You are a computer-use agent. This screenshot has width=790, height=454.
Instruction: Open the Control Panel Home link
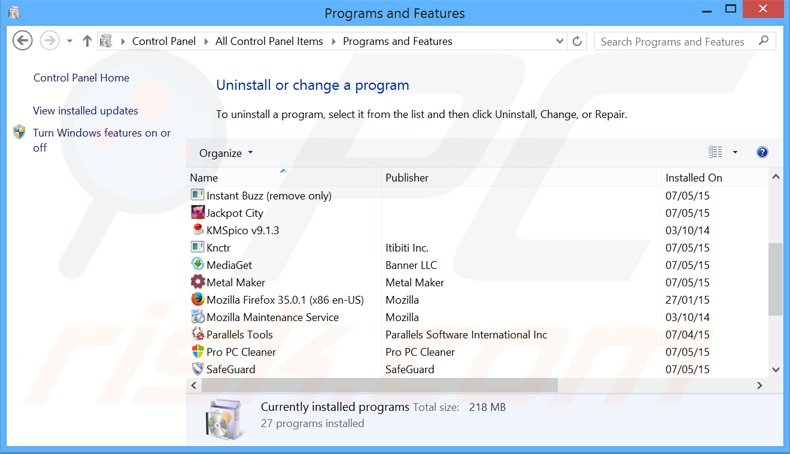[x=81, y=78]
